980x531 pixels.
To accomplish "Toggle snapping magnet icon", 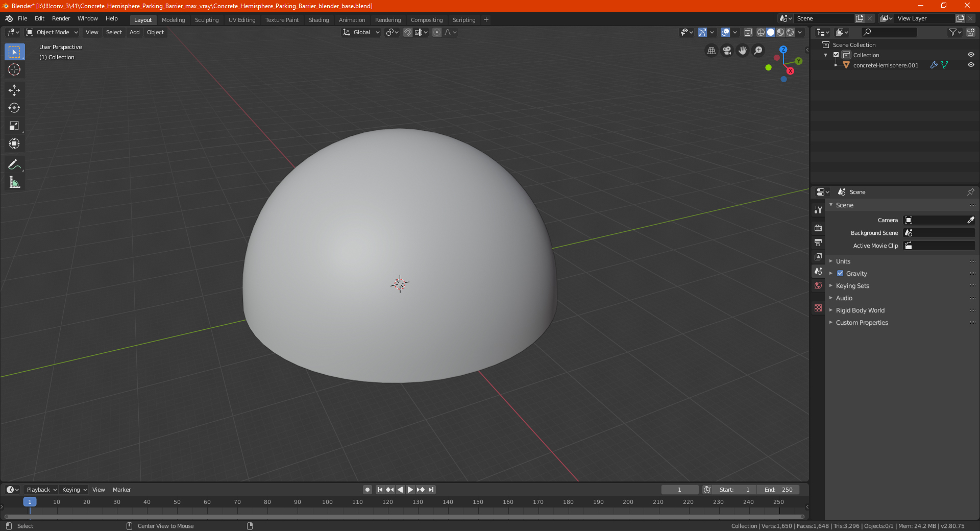I will click(408, 32).
